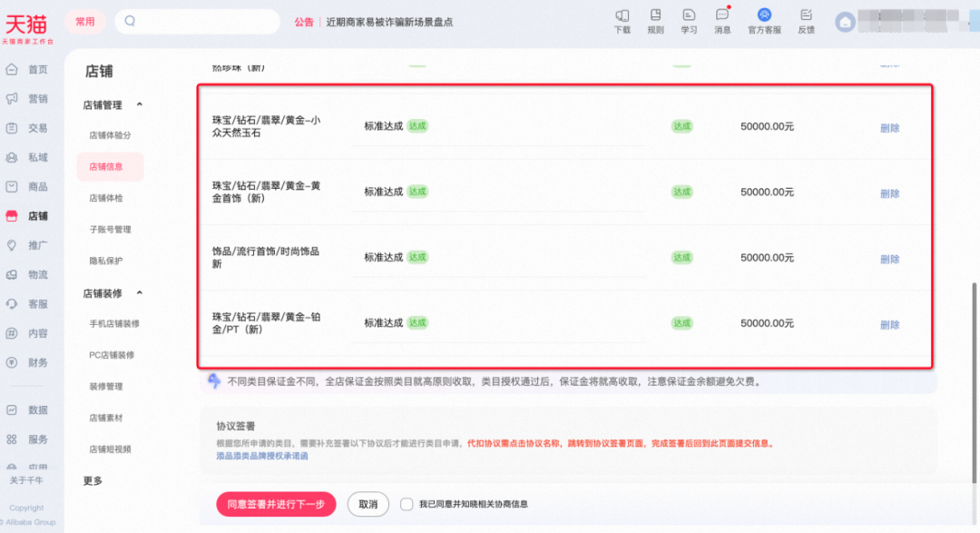Screen dimensions: 980x533
Task: Open the user avatar icon at top right
Action: pos(846,23)
